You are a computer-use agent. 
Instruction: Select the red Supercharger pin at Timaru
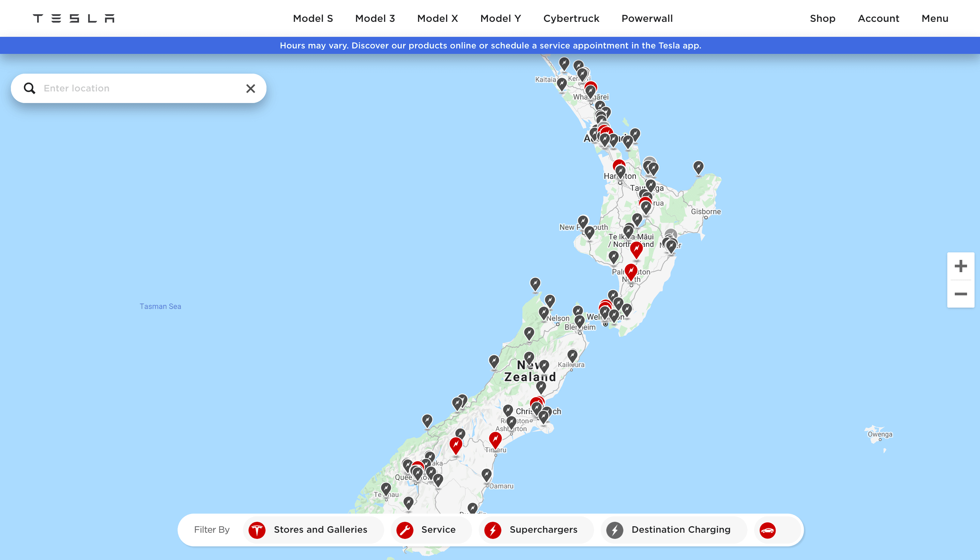[x=495, y=440]
